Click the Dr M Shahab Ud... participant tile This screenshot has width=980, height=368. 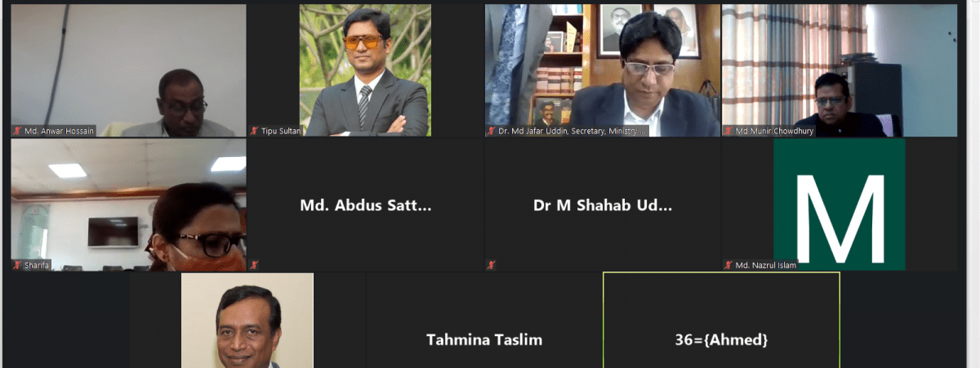[x=603, y=204]
